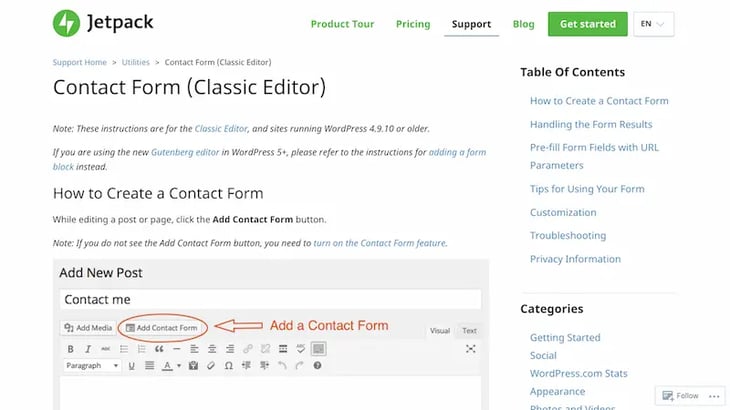Click the special character Omega icon
This screenshot has width=730, height=410.
click(230, 366)
